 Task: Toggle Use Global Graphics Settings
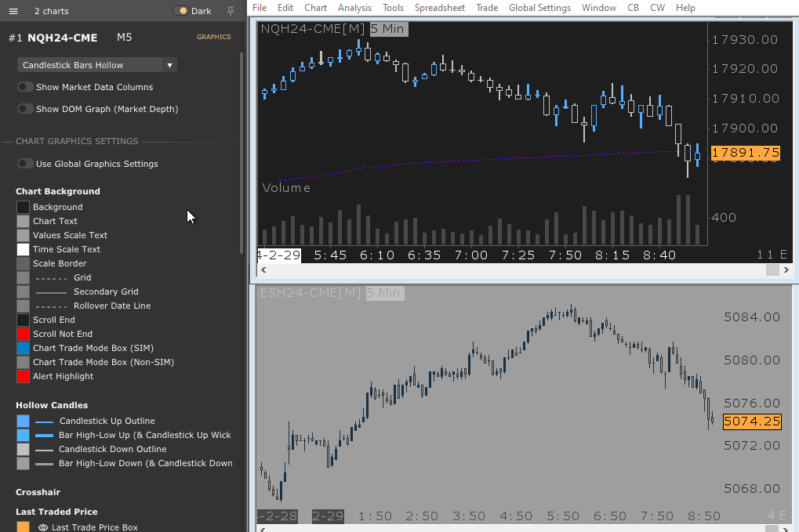coord(25,164)
